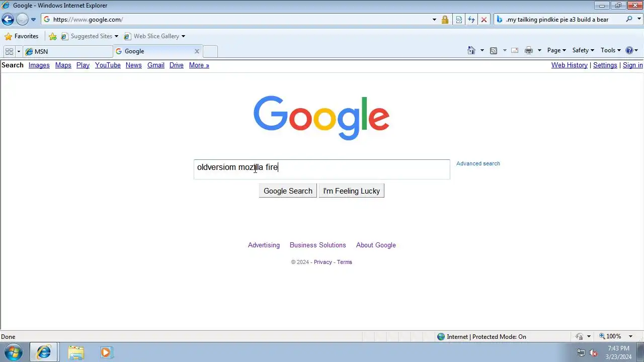This screenshot has width=644, height=362.
Task: Expand the More » link
Action: point(199,65)
